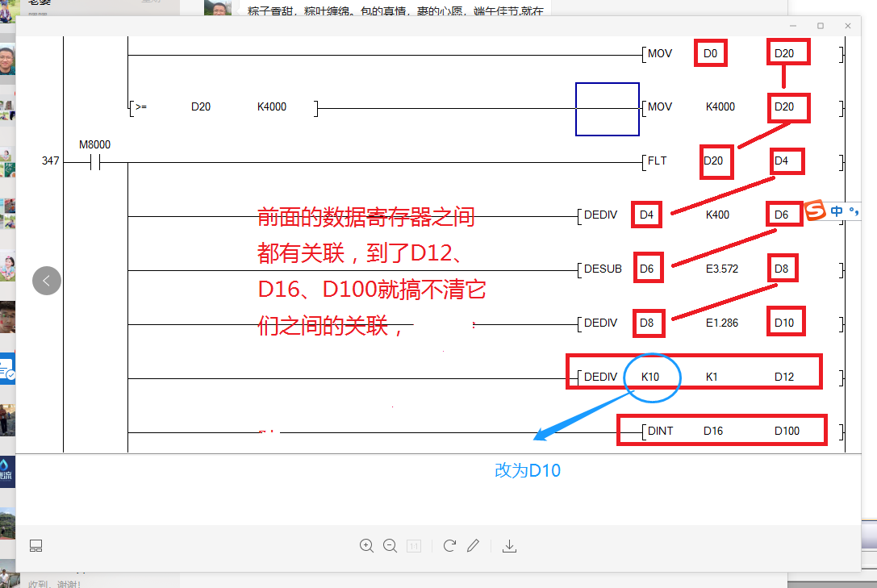Click the empty blue rectangle in the rung
This screenshot has width=877, height=588.
[x=608, y=109]
